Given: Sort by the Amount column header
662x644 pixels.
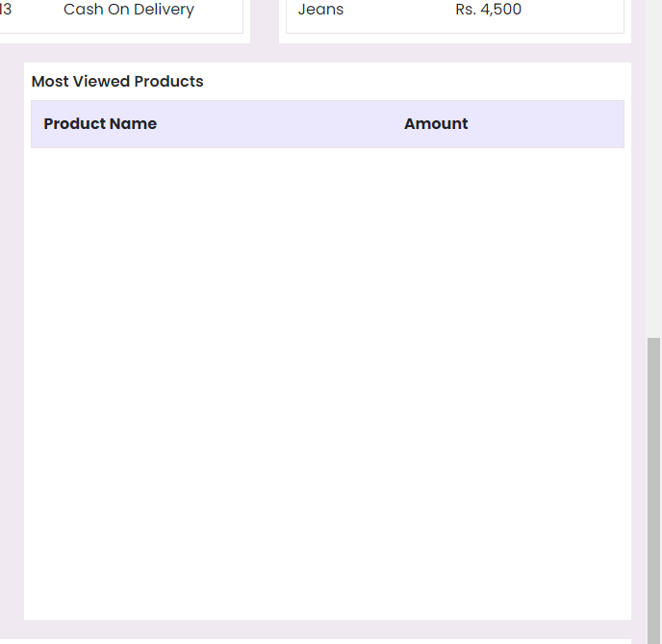Looking at the screenshot, I should pos(436,124).
